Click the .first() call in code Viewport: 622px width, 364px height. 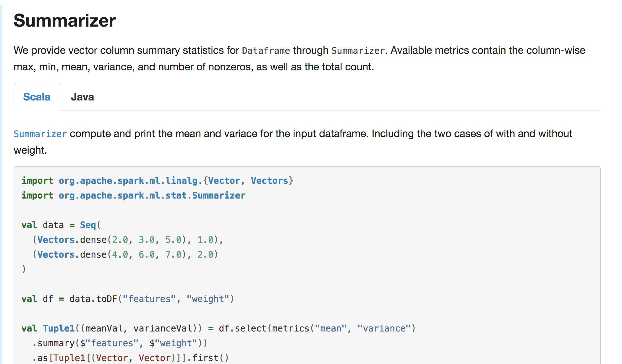208,358
